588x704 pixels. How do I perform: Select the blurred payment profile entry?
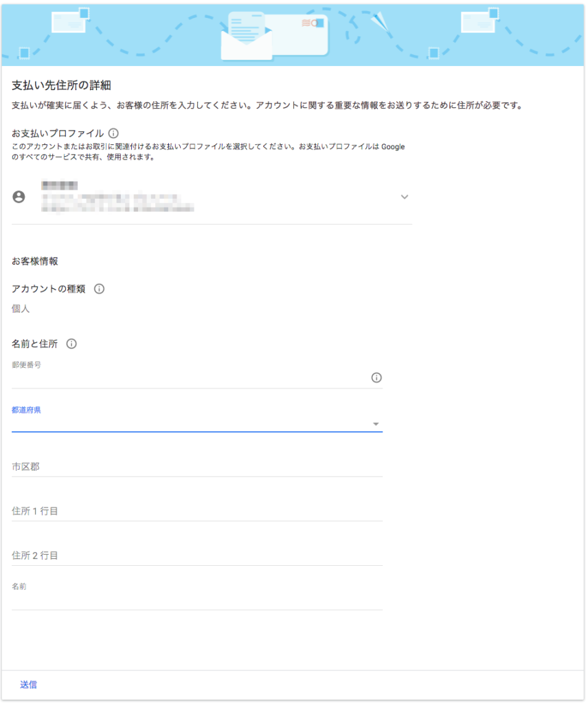pyautogui.click(x=212, y=197)
